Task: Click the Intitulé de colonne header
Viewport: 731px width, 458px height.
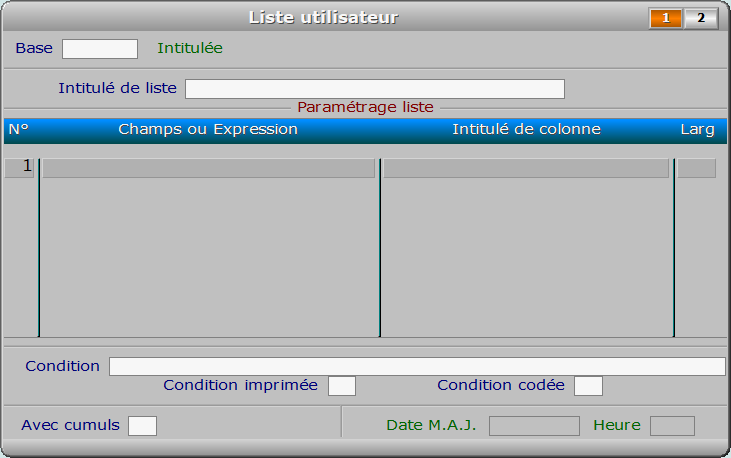Action: point(526,129)
